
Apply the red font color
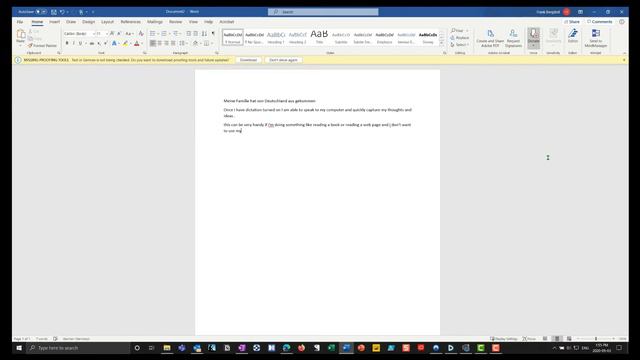[137, 43]
